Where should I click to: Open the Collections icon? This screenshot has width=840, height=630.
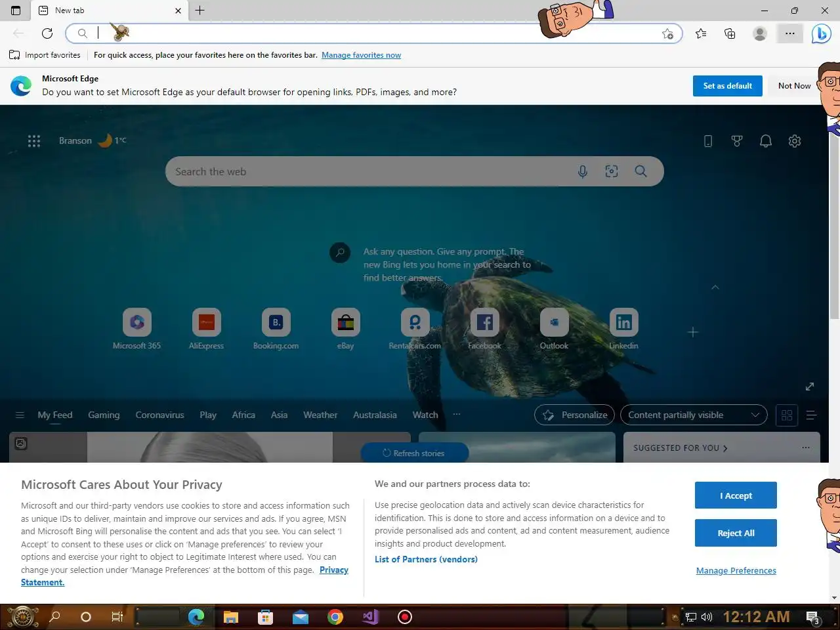pos(730,33)
